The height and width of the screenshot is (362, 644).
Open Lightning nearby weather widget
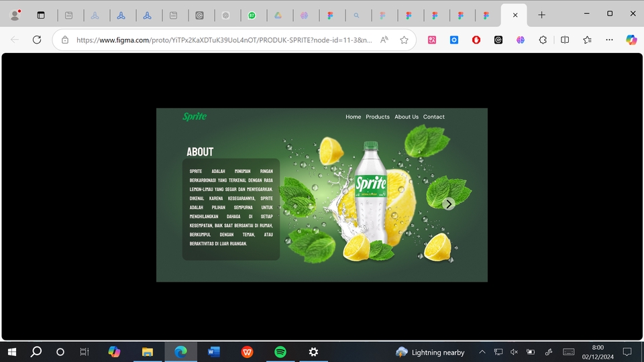(430, 352)
